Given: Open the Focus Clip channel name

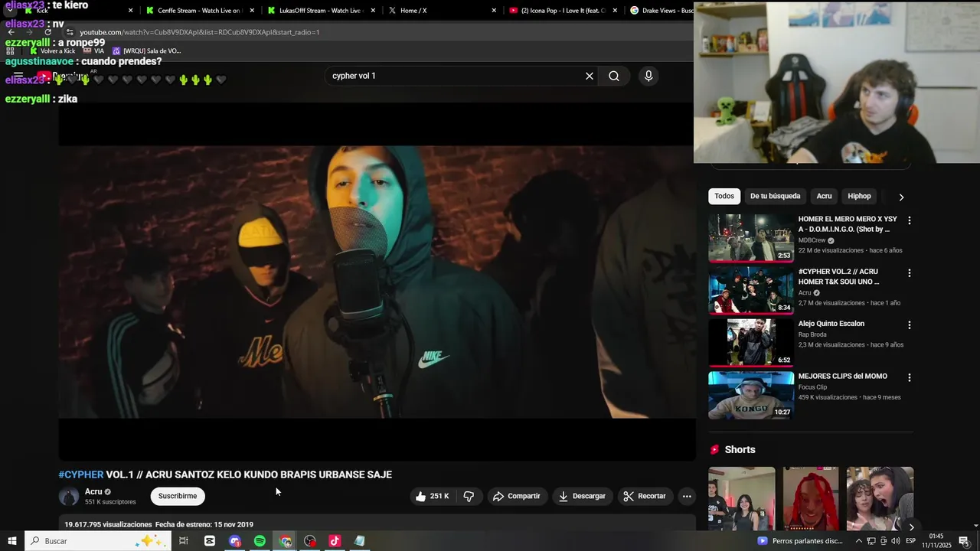Looking at the screenshot, I should point(813,387).
